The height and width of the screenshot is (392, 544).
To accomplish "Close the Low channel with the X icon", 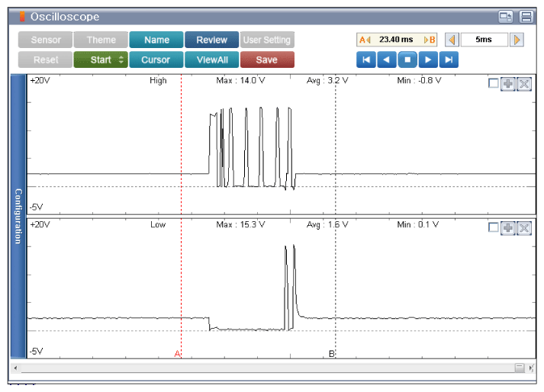I will click(x=524, y=228).
